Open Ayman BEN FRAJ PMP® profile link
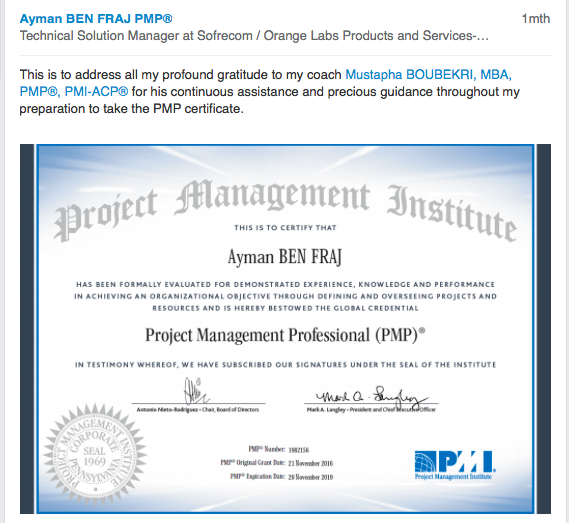Screen dimensions: 569x523 tap(96, 19)
